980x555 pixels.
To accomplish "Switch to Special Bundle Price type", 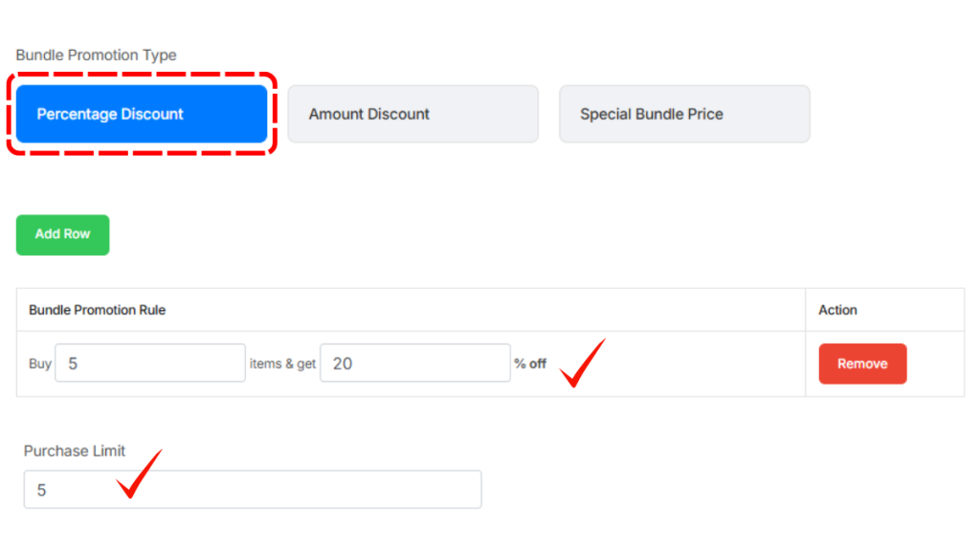I will 684,114.
